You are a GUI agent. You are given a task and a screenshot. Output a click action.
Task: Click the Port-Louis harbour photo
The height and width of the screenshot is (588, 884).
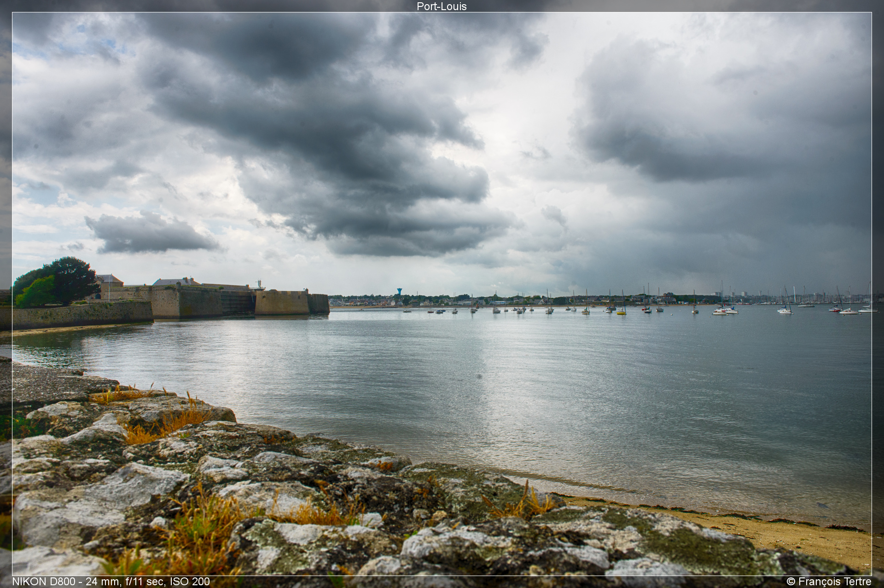(x=442, y=294)
